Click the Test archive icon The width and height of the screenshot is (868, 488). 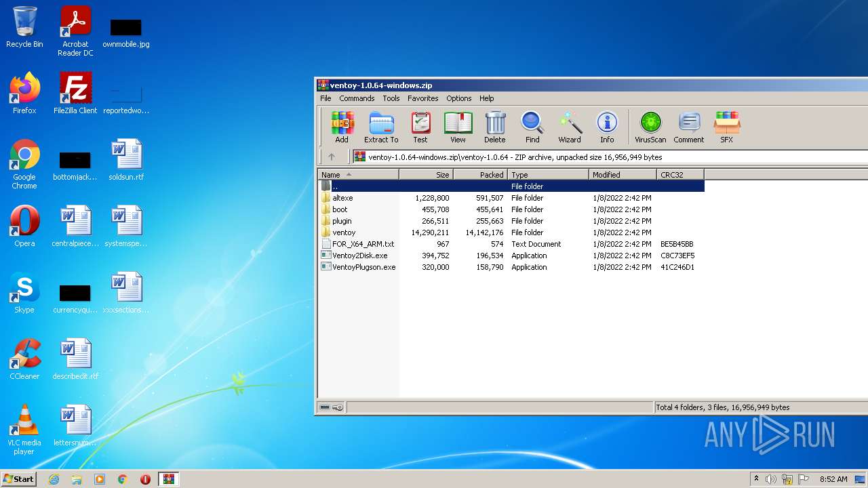click(420, 127)
